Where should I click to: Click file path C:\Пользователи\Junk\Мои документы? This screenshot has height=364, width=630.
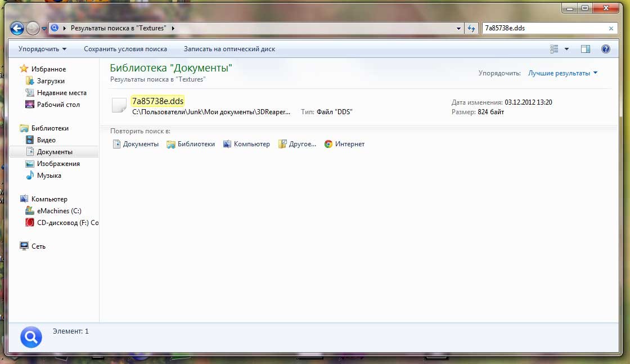[211, 112]
